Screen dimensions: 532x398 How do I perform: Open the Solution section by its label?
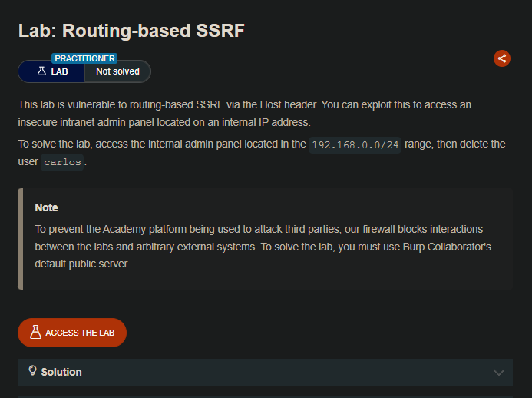click(61, 372)
